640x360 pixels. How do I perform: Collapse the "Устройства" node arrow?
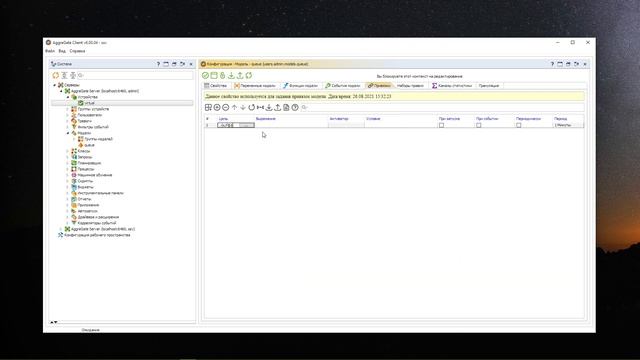(68, 97)
